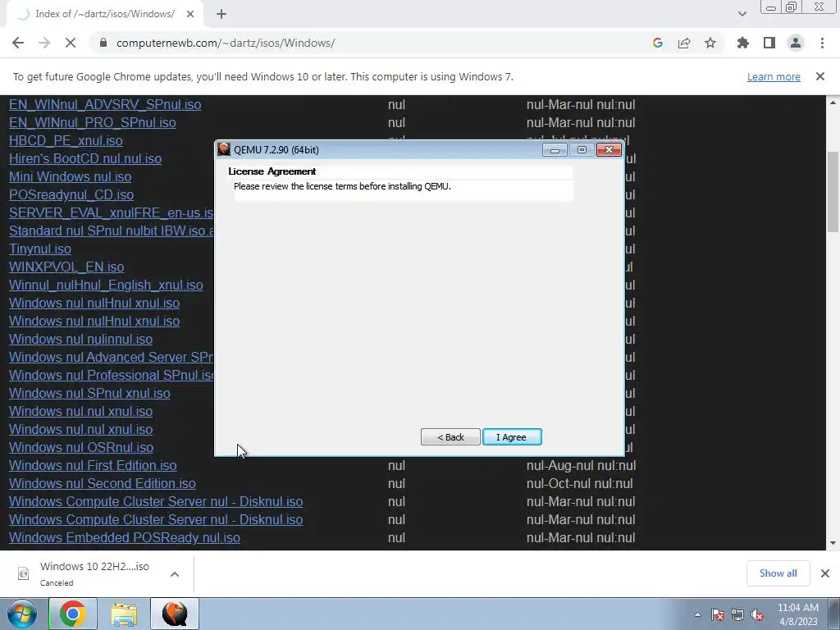840x630 pixels.
Task: Click the muted volume tray icon
Action: (x=757, y=614)
